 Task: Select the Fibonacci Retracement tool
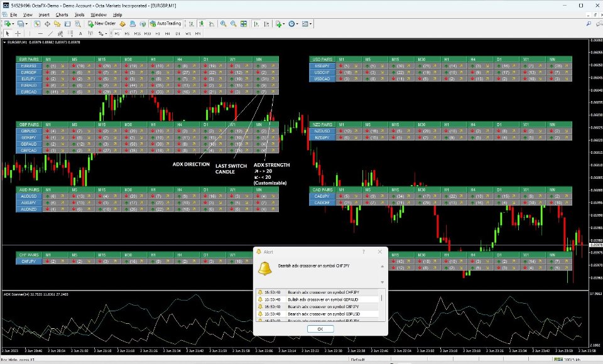pyautogui.click(x=70, y=34)
